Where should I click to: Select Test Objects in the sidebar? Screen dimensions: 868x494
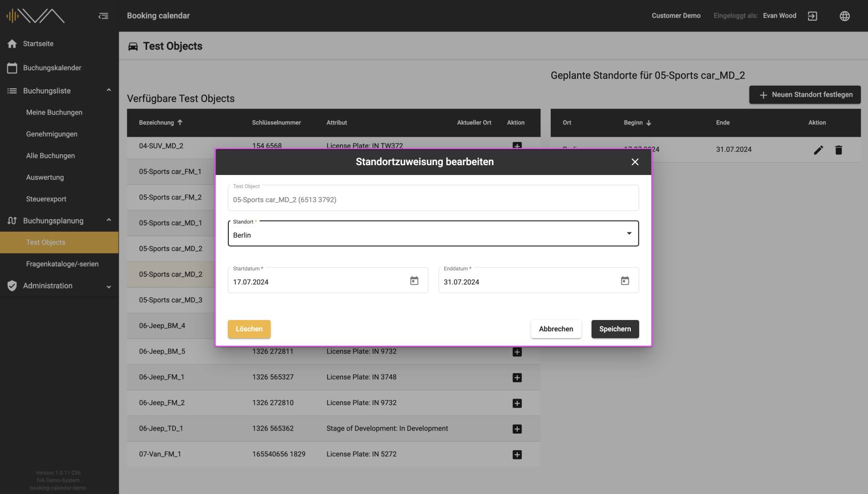click(x=59, y=243)
